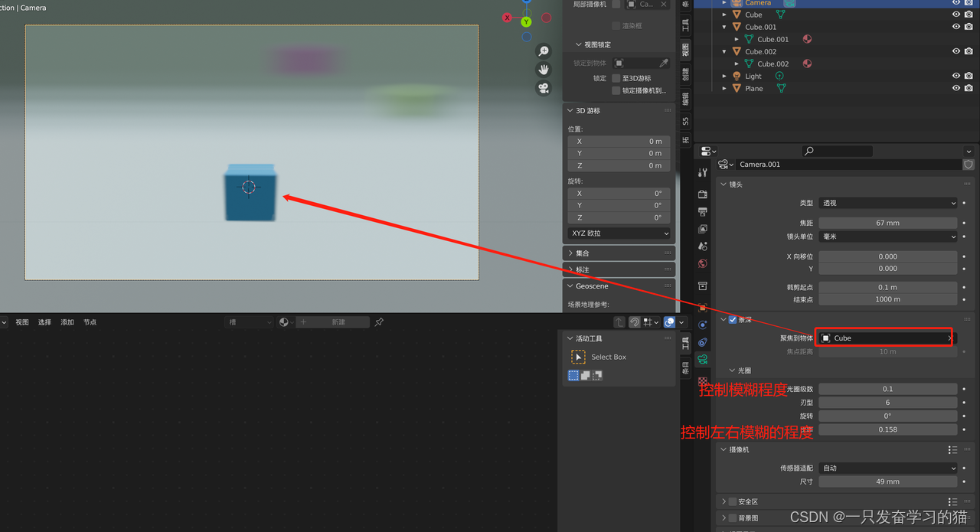The height and width of the screenshot is (532, 980).
Task: Open the 添加 menu in the editor header
Action: [x=67, y=321]
